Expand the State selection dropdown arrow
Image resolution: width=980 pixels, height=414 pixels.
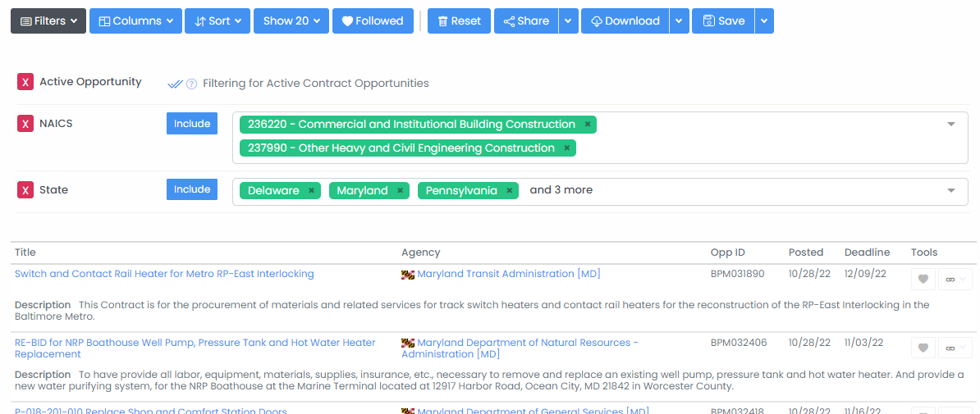[x=951, y=190]
